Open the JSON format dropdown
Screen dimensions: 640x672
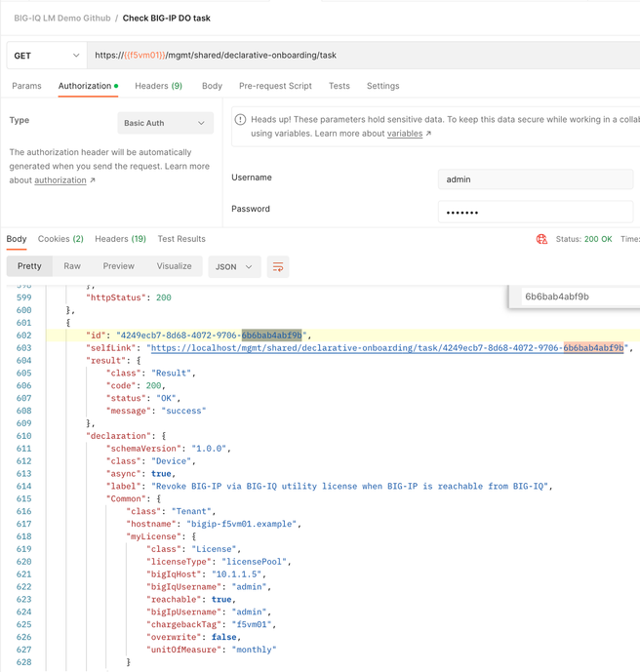point(234,266)
